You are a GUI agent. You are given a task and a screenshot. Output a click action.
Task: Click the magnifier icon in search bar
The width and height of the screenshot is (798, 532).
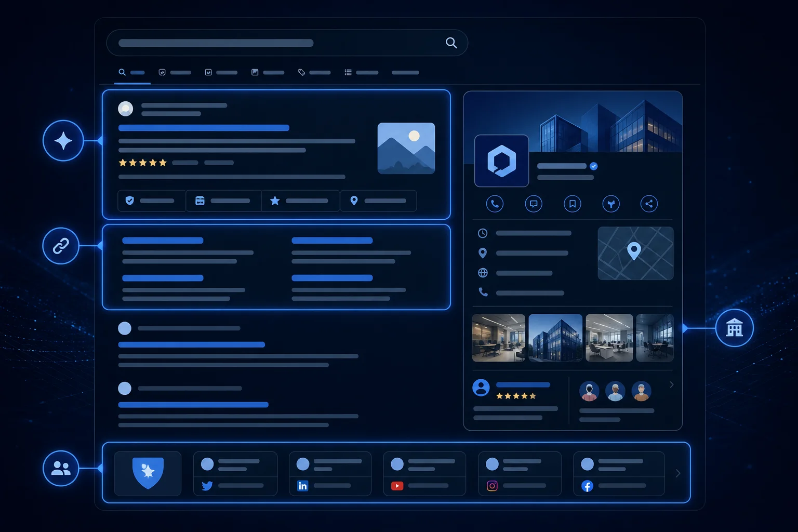tap(451, 43)
